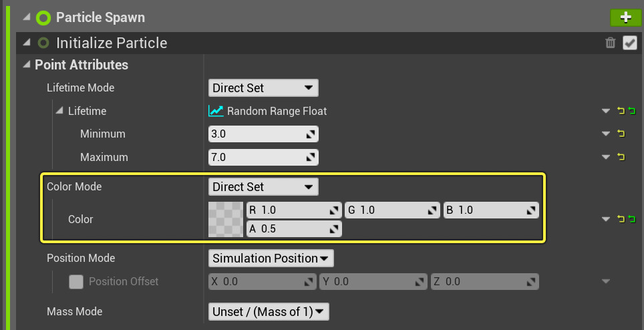
Task: Open the Lifetime Mode dropdown
Action: tap(263, 88)
